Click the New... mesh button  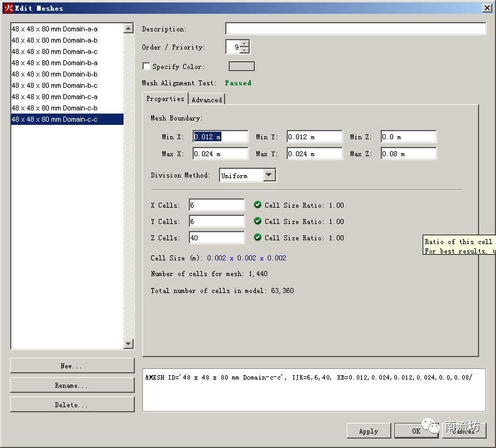pos(72,365)
